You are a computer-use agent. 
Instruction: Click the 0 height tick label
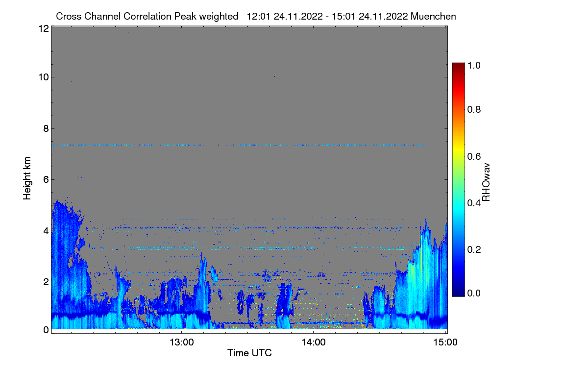coord(46,330)
